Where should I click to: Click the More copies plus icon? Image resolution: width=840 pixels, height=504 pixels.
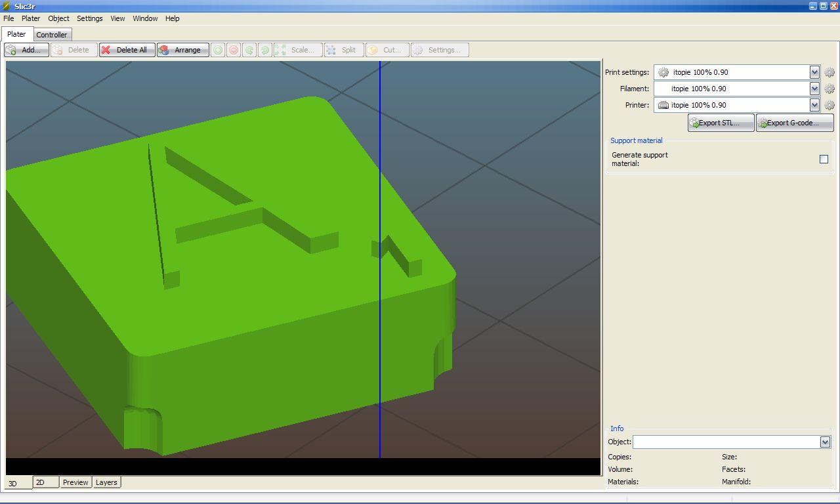point(218,50)
